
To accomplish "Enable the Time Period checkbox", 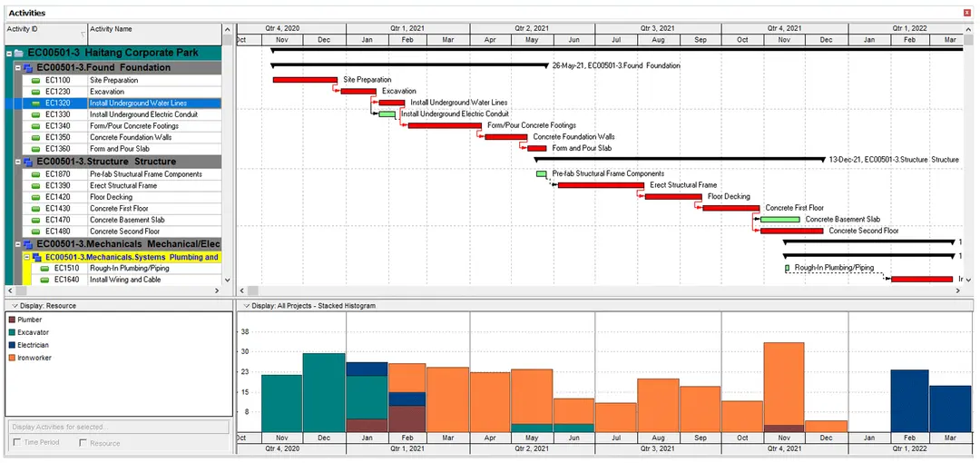I will [17, 443].
